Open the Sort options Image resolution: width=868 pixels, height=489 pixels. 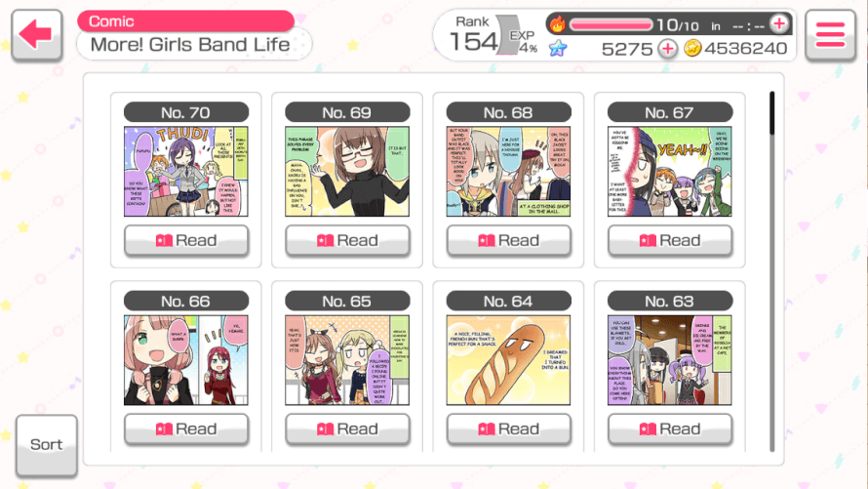[x=47, y=445]
